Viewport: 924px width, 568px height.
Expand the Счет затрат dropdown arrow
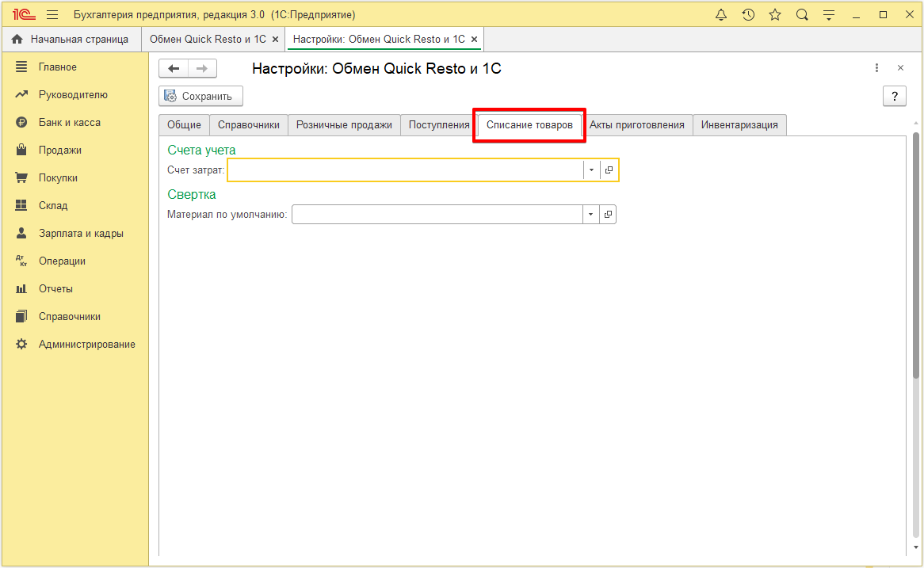coord(591,170)
